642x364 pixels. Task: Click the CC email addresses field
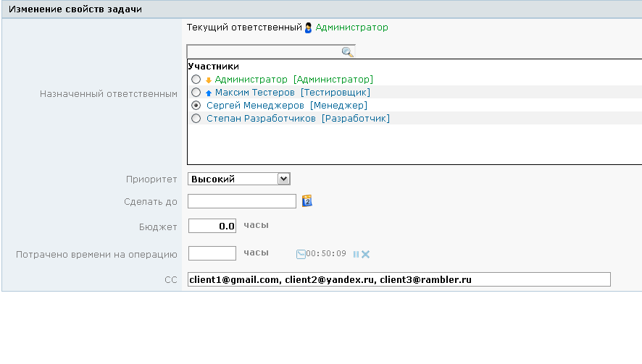coord(399,279)
